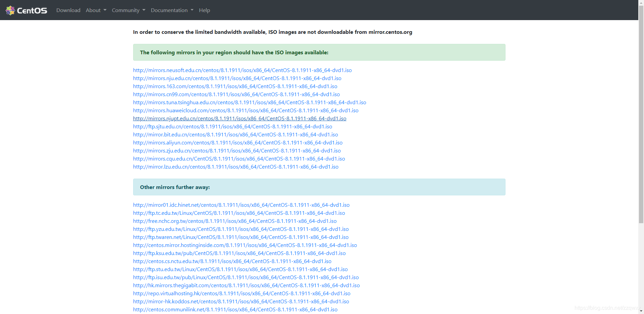Open the mirrors.huaweicloud.com ISO link
The image size is (644, 314).
click(246, 111)
